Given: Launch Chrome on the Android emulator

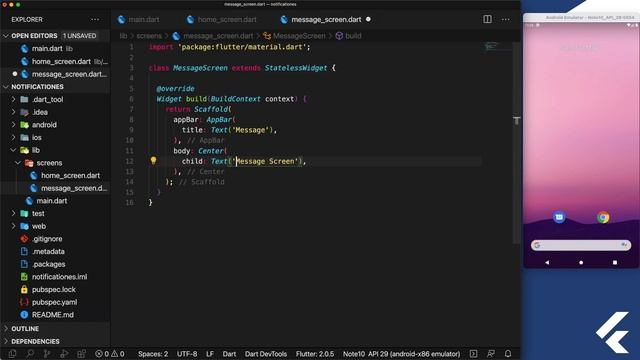Looking at the screenshot, I should (x=603, y=217).
